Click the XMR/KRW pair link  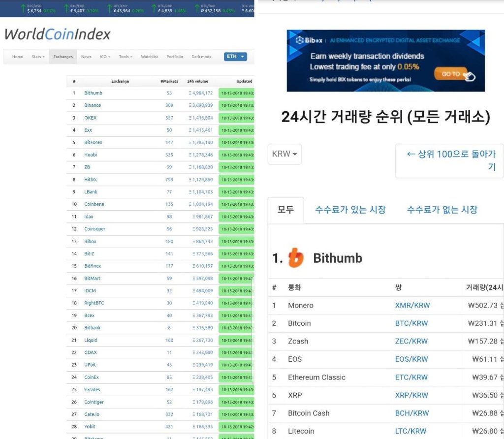412,305
